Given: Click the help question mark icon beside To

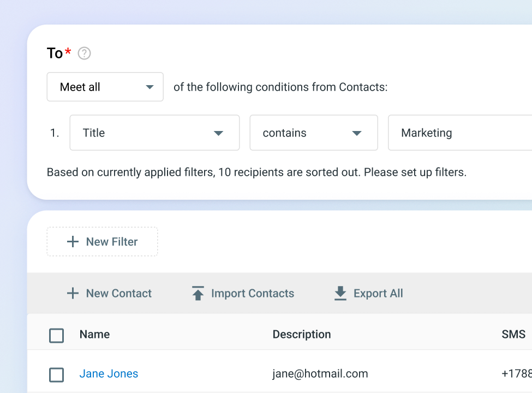Looking at the screenshot, I should pos(84,53).
